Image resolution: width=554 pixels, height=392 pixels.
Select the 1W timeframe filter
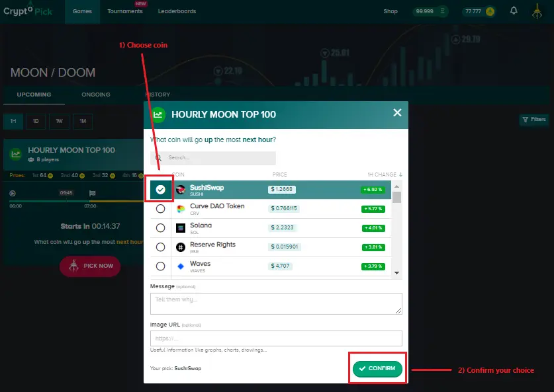(59, 122)
